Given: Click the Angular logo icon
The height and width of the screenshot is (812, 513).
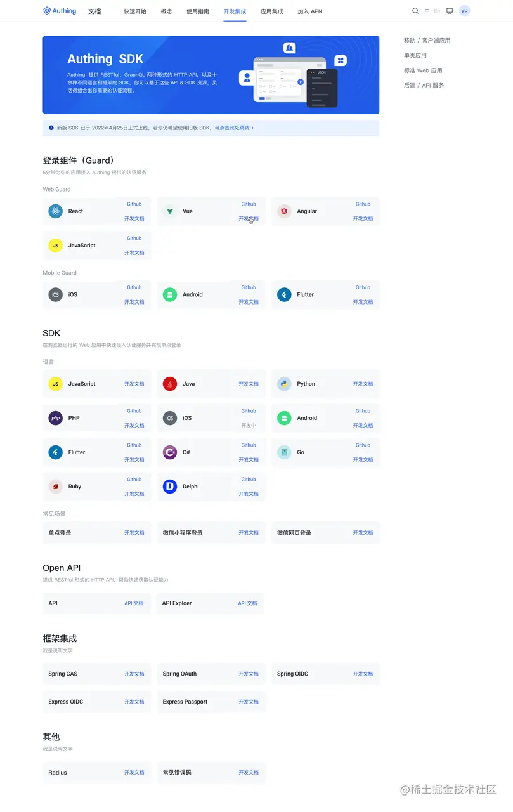Looking at the screenshot, I should coord(284,211).
